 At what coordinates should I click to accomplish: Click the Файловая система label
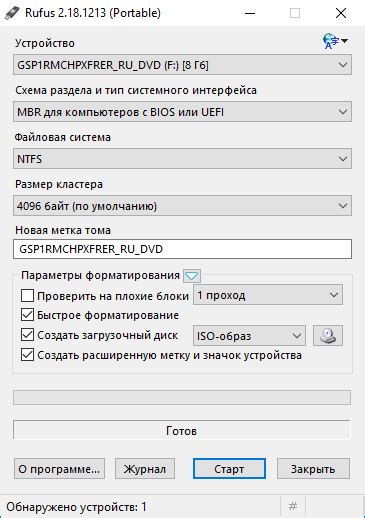point(63,137)
